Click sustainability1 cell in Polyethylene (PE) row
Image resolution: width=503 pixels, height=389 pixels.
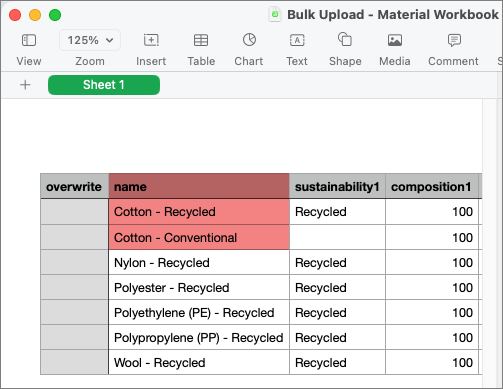(337, 313)
